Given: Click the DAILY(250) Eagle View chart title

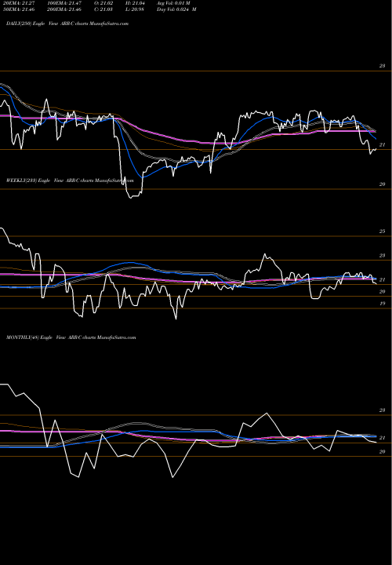Looking at the screenshot, I should coord(67,24).
